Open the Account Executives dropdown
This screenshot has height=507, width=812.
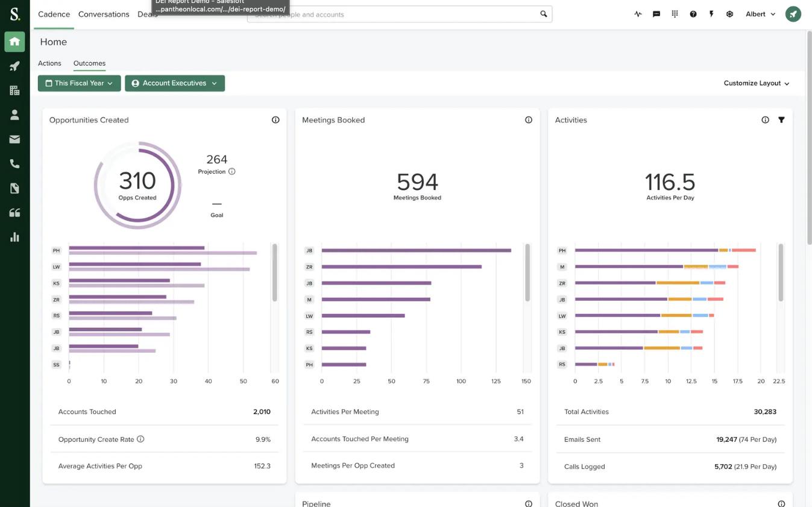click(x=175, y=83)
